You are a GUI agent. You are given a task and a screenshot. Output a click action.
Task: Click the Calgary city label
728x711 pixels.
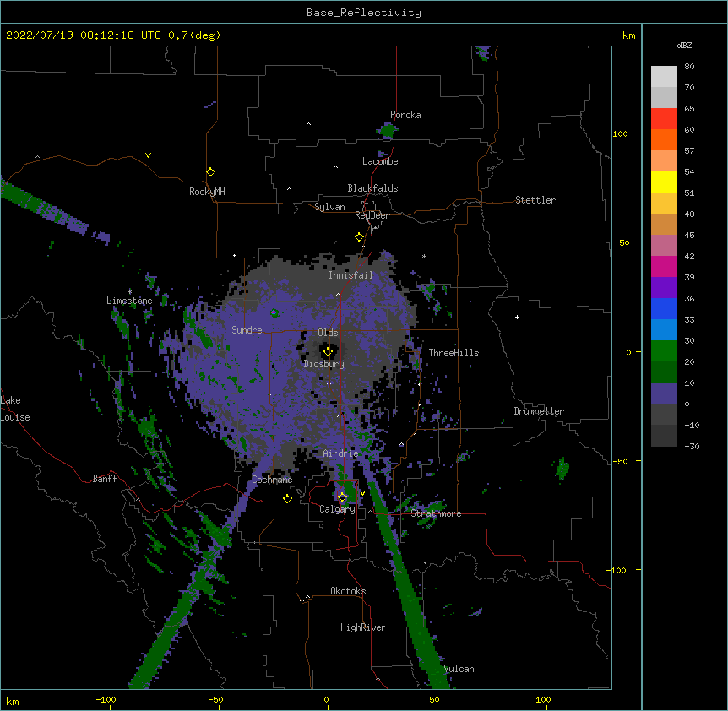[x=337, y=509]
